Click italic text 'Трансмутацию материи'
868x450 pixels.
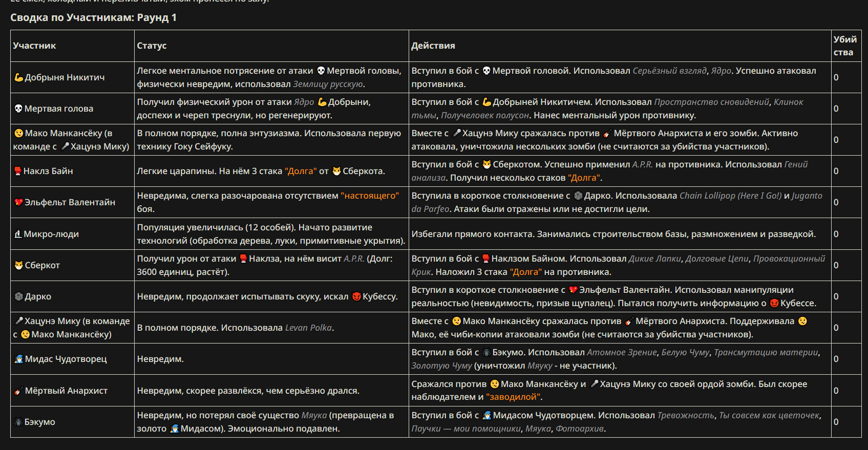[766, 352]
